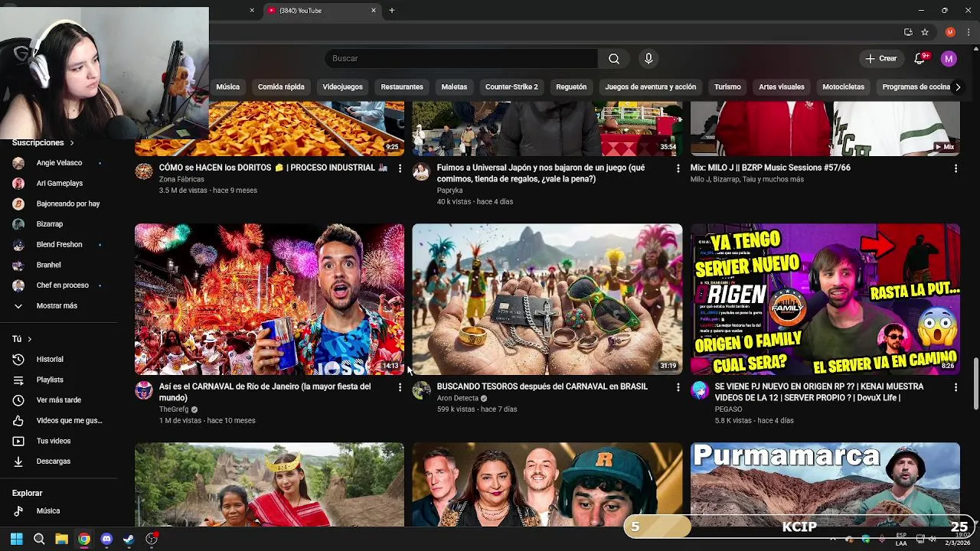
Task: Click the search magnifier button
Action: point(614,59)
